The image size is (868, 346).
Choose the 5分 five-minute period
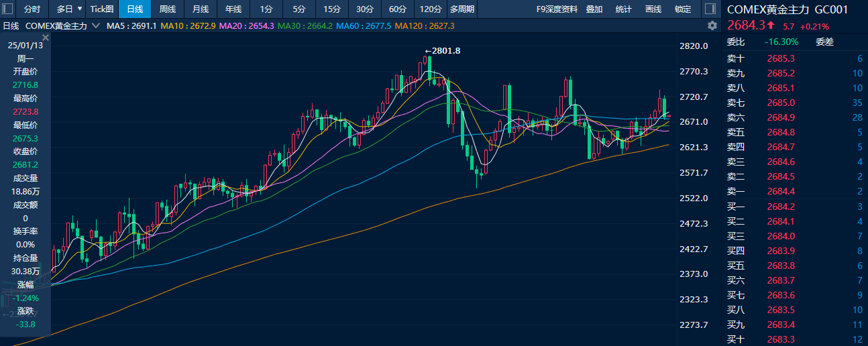[x=299, y=9]
